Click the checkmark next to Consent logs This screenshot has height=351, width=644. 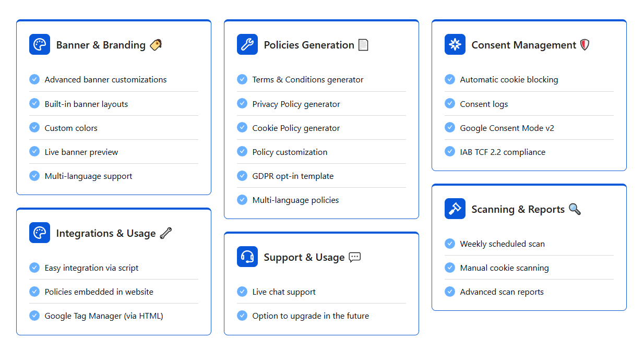click(x=450, y=104)
